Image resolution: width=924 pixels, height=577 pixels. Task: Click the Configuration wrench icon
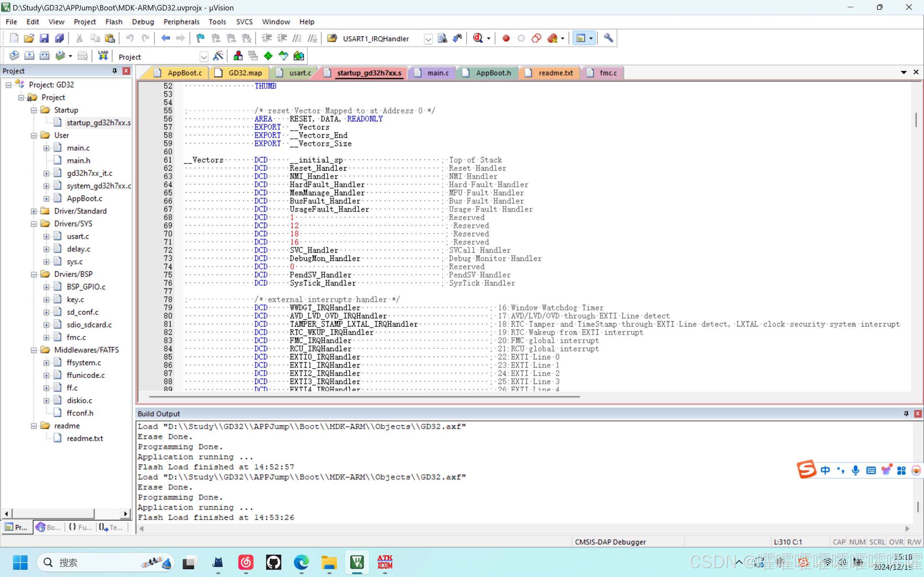click(608, 38)
